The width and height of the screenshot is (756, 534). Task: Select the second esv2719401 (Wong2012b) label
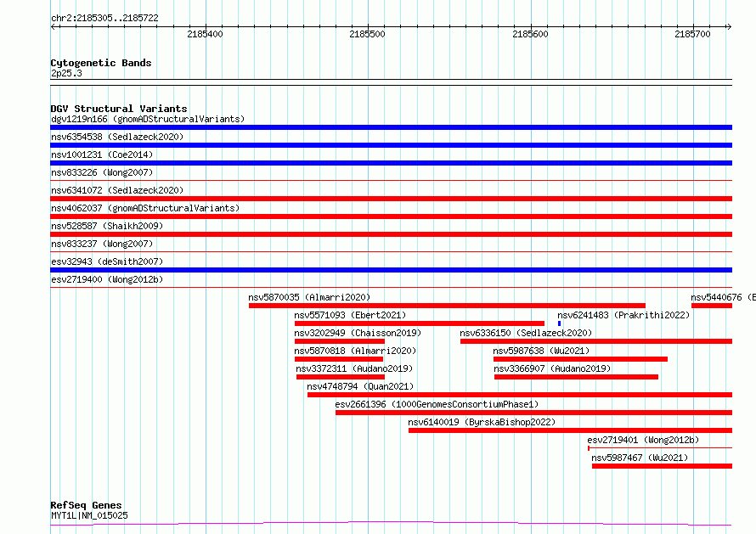click(x=643, y=440)
